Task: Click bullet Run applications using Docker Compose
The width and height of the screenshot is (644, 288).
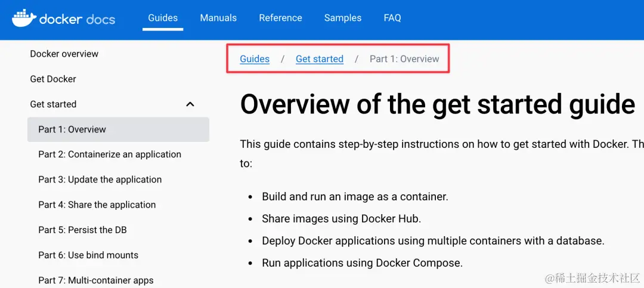Action: pos(363,263)
